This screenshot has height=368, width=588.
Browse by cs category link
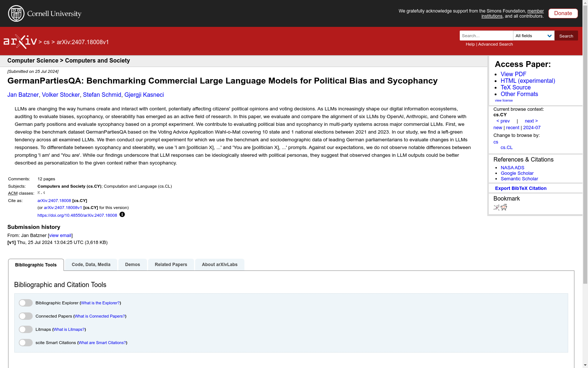click(x=496, y=142)
